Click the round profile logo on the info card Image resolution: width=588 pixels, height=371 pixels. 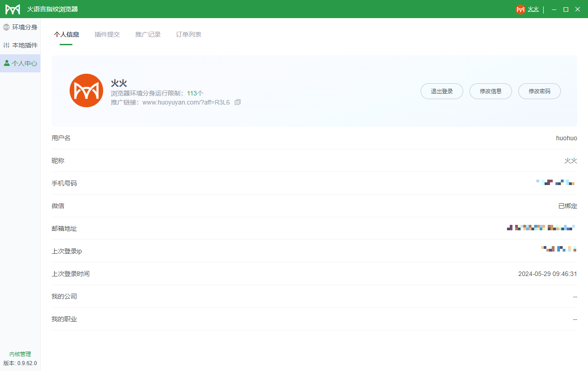(86, 90)
